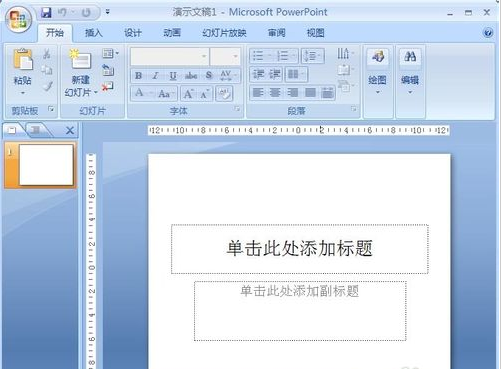Screen dimensions: 502x369
Task: Decrease font size with small A
Action: pyautogui.click(x=205, y=94)
